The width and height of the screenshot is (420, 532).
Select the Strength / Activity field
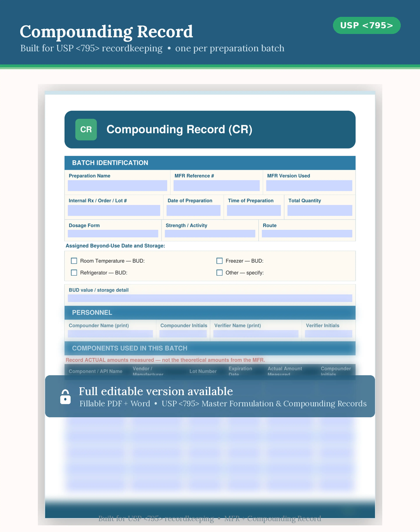(210, 234)
